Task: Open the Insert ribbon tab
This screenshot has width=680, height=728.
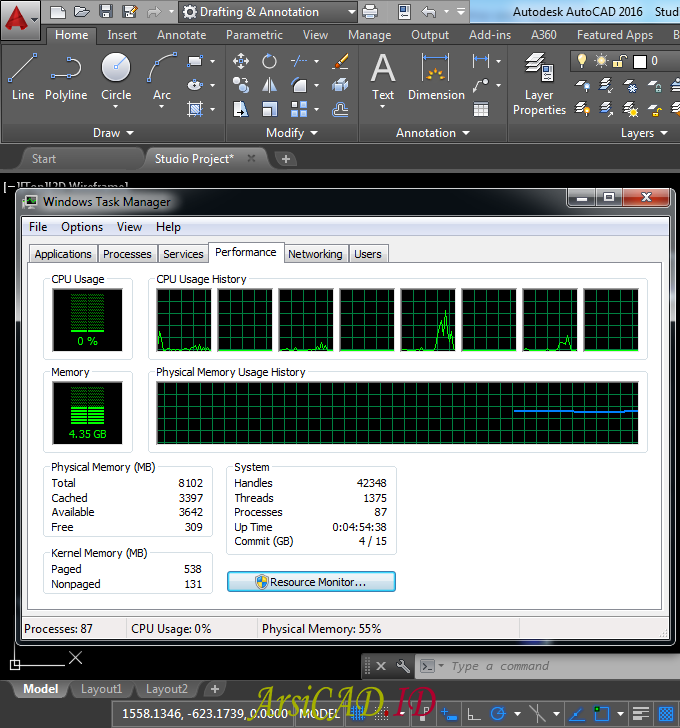Action: click(122, 35)
